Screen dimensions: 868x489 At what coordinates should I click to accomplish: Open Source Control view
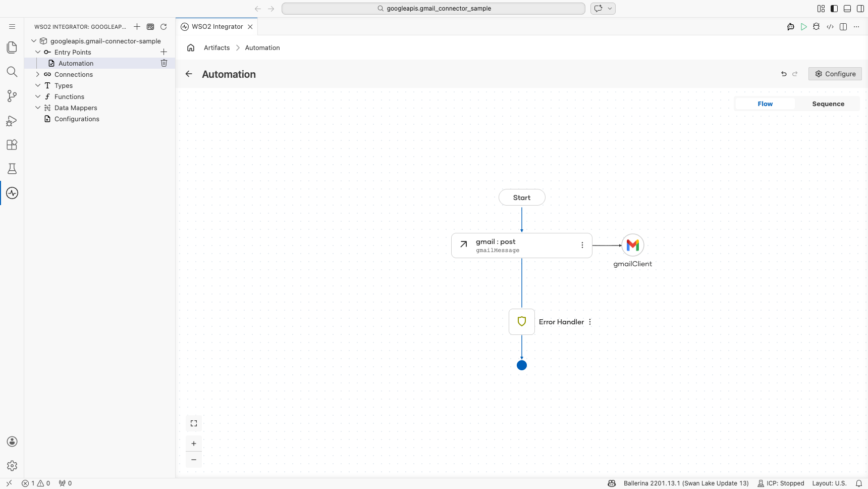click(x=12, y=96)
